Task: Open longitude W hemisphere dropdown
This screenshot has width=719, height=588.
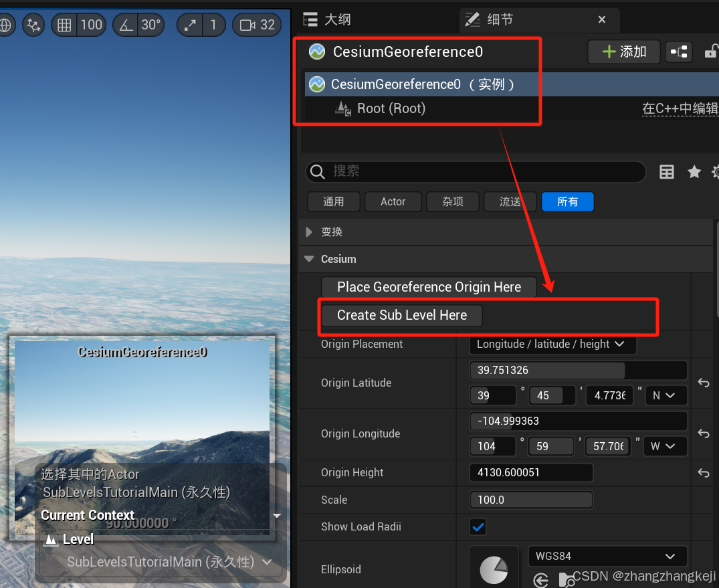Action: click(x=665, y=446)
